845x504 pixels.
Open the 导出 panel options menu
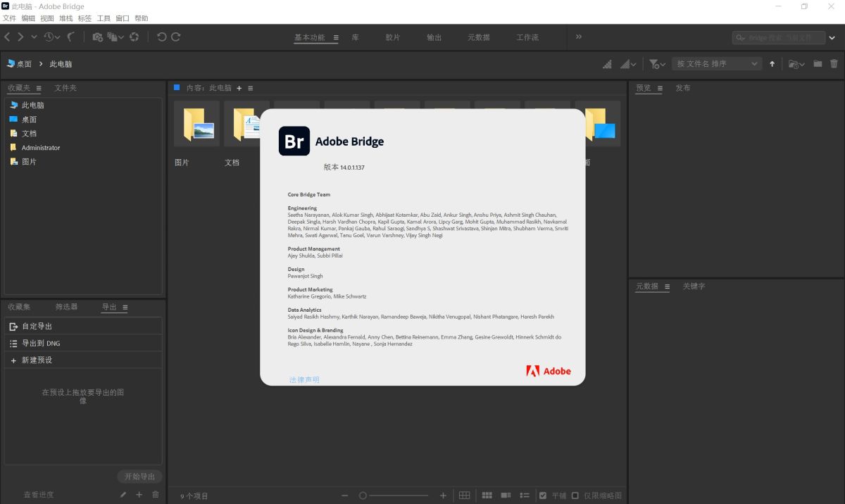[x=125, y=308]
